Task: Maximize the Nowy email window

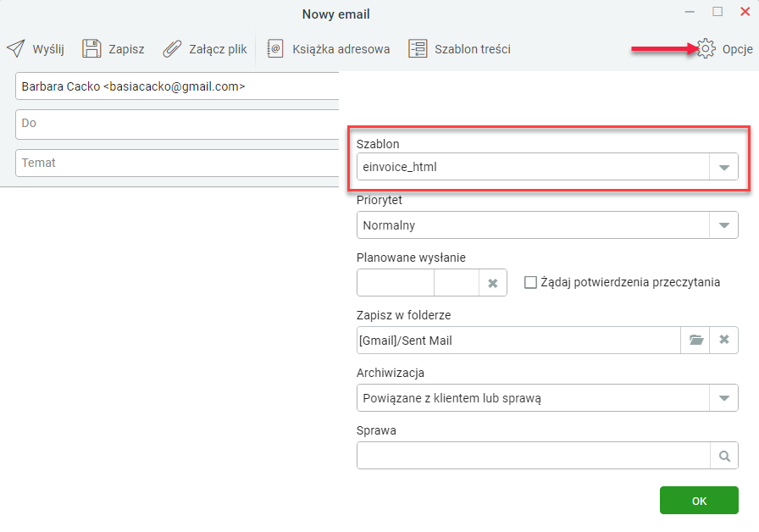Action: click(717, 12)
